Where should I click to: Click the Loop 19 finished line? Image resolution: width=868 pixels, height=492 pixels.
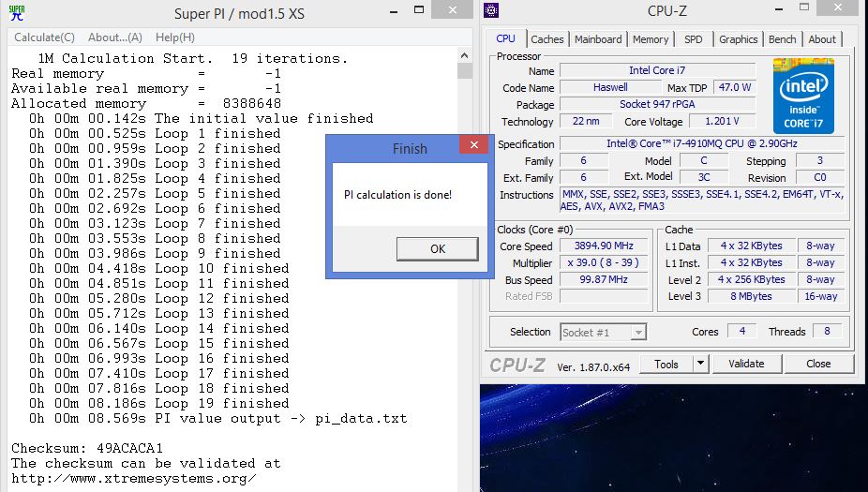159,404
